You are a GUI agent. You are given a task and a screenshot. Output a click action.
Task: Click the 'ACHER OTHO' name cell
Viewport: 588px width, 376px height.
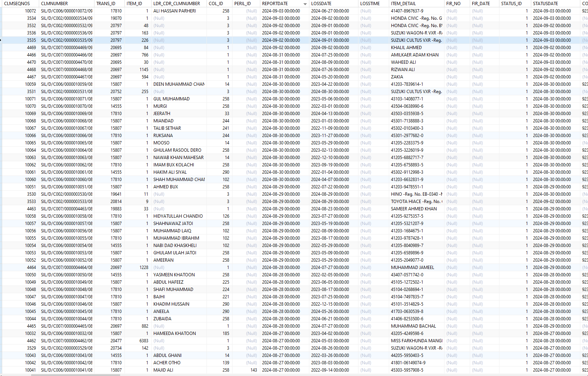pos(179,363)
